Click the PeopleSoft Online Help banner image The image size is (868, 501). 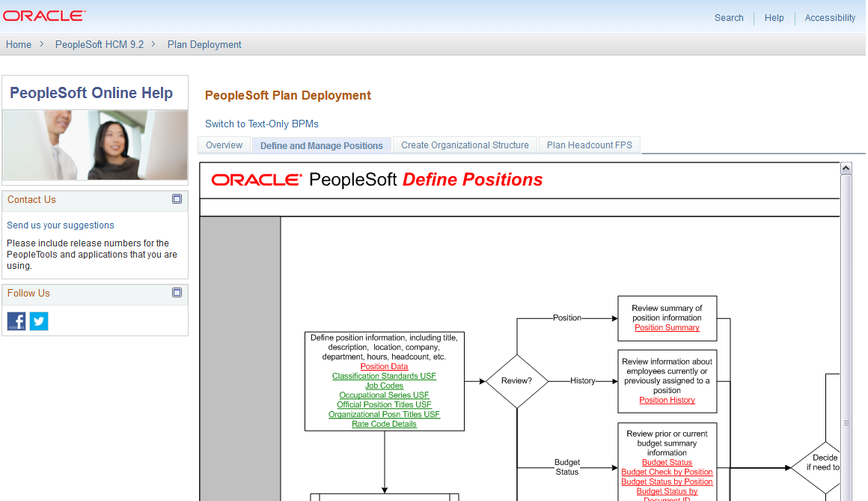(95, 145)
